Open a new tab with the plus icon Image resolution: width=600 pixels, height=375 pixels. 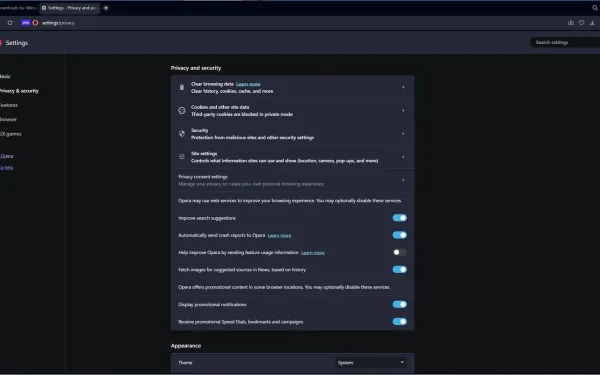pos(106,8)
